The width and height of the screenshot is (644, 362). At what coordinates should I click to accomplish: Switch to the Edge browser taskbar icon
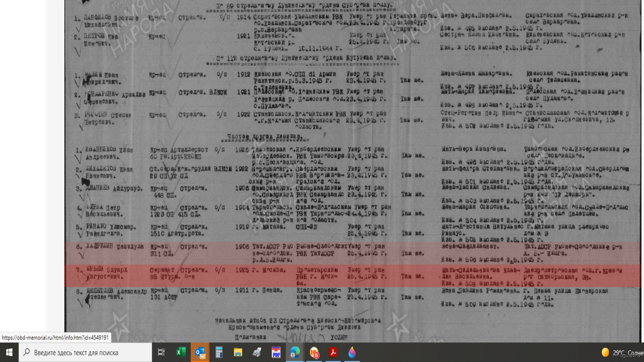(295, 352)
